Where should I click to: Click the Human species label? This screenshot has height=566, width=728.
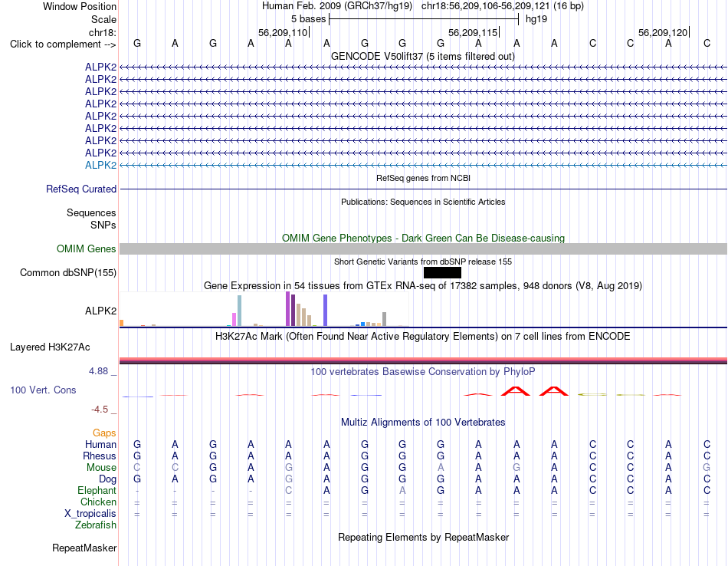point(100,445)
